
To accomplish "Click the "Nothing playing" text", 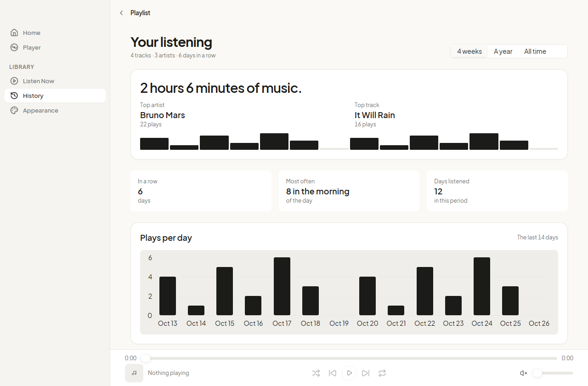I will [169, 373].
